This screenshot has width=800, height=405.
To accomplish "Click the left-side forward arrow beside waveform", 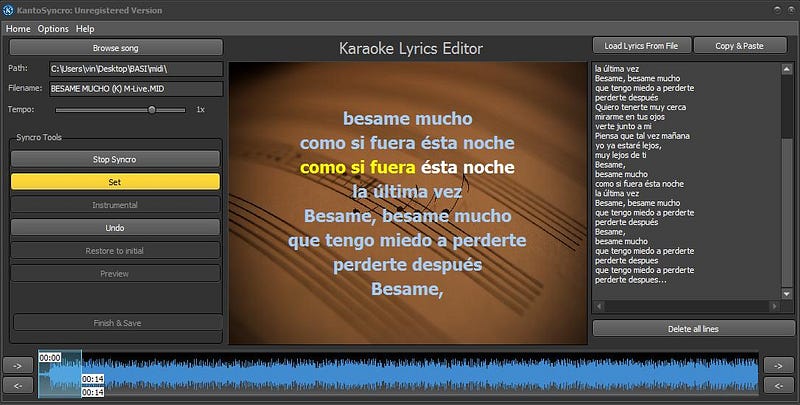I will pos(18,365).
